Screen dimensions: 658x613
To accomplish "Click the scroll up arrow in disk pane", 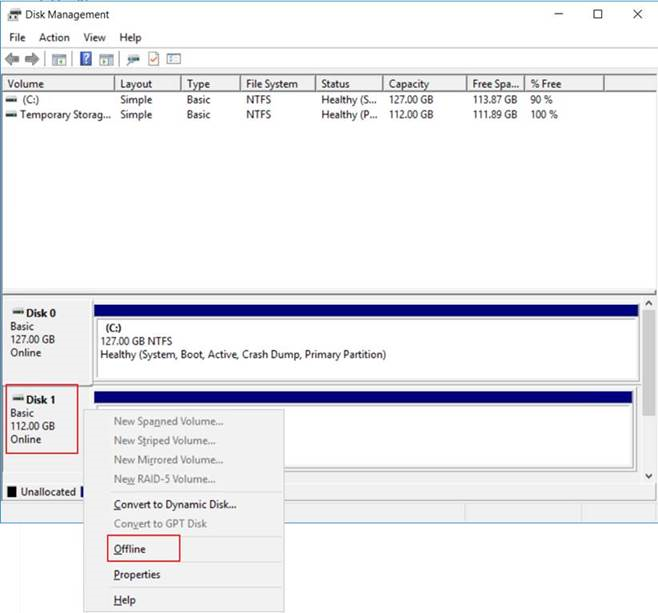I will (649, 304).
